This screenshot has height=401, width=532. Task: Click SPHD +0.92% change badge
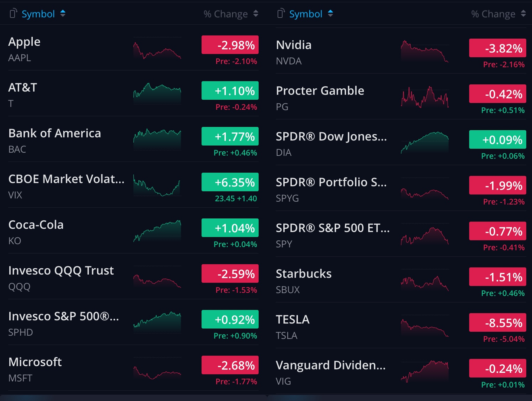[x=230, y=320]
